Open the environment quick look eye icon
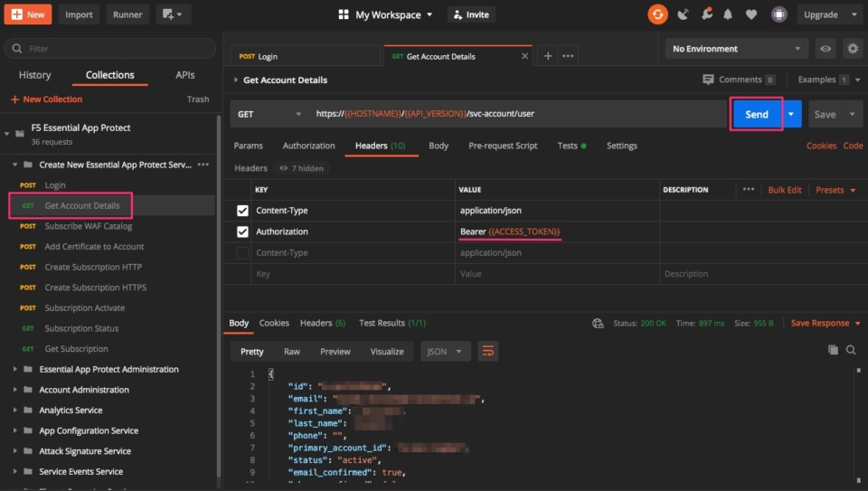Viewport: 868px width, 491px height. tap(826, 49)
